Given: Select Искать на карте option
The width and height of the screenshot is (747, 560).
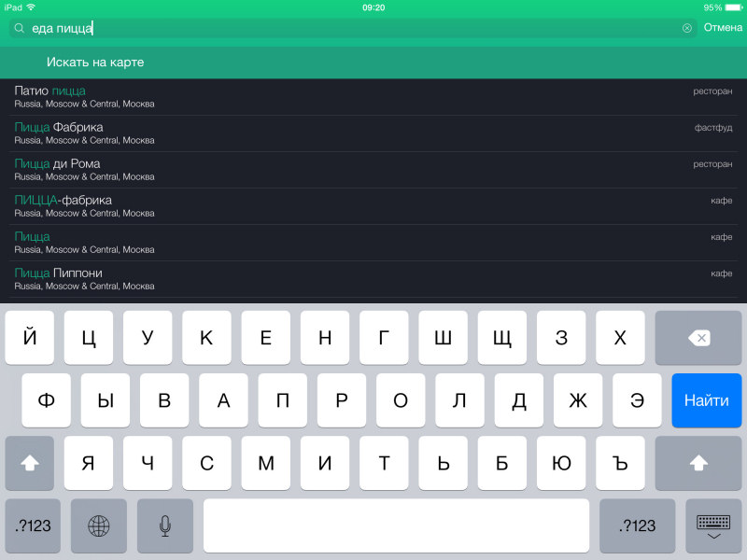Looking at the screenshot, I should pyautogui.click(x=95, y=63).
